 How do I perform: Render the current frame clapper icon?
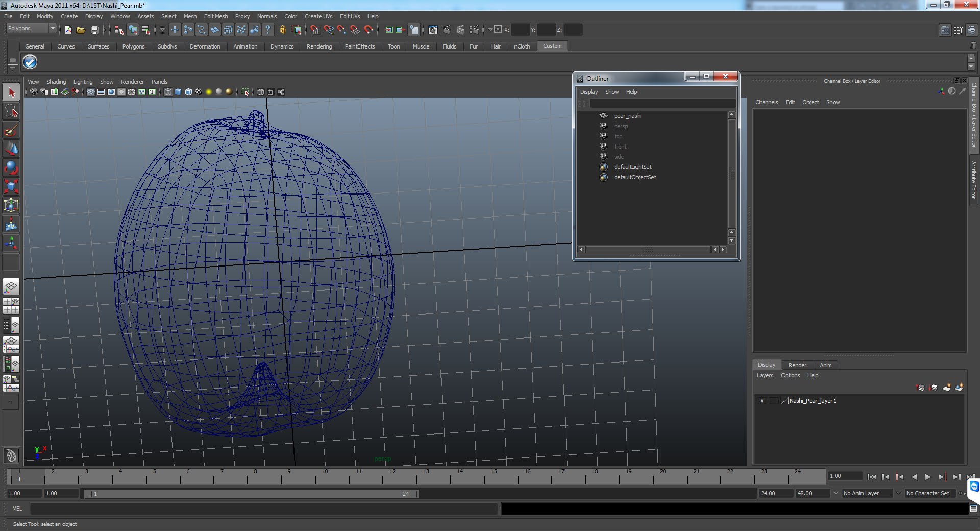tap(447, 30)
